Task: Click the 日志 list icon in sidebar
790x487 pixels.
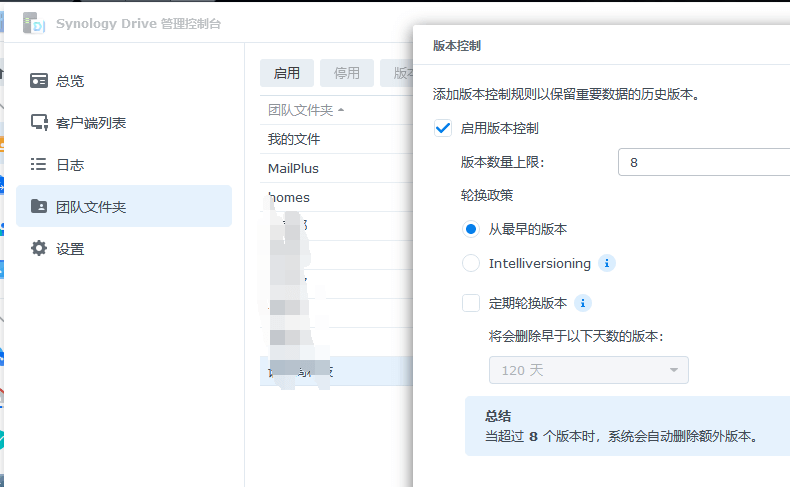Action: (39, 164)
